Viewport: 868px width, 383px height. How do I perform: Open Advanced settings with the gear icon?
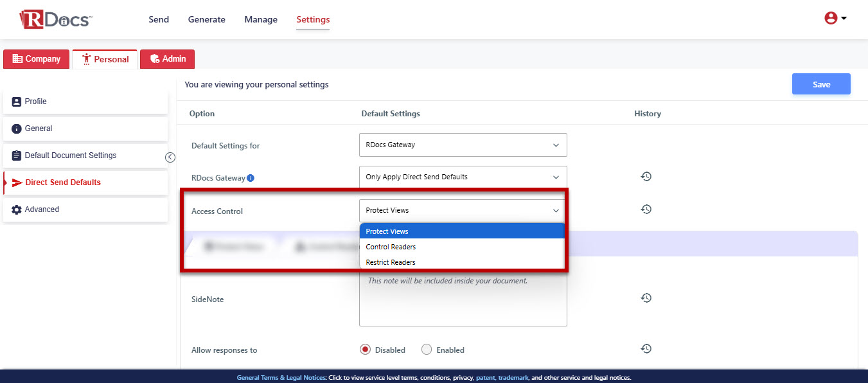pyautogui.click(x=85, y=209)
